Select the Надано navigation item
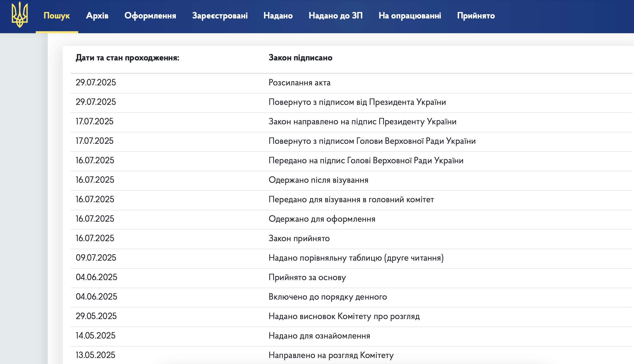 coord(278,16)
